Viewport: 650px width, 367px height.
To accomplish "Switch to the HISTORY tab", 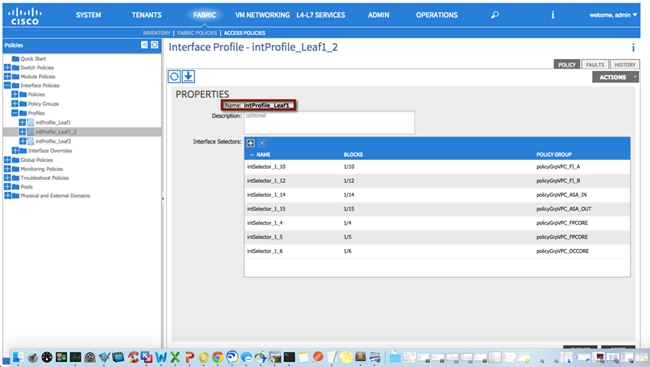I will pos(625,65).
